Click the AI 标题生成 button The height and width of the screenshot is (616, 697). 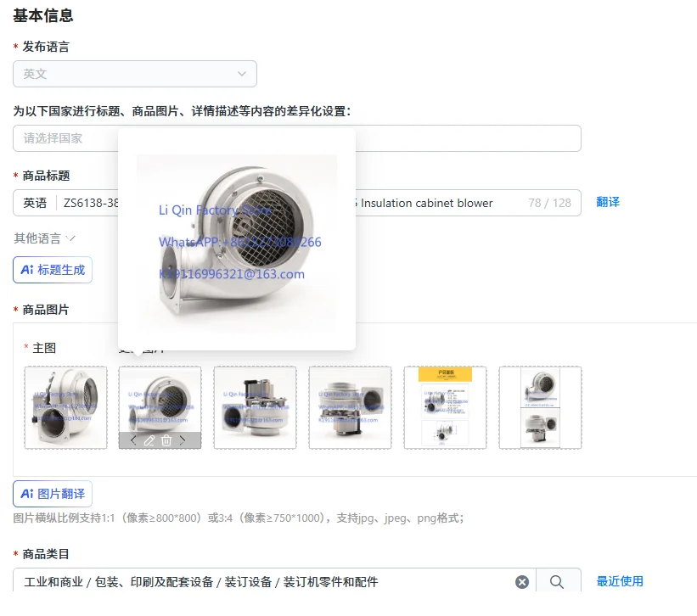tap(53, 270)
